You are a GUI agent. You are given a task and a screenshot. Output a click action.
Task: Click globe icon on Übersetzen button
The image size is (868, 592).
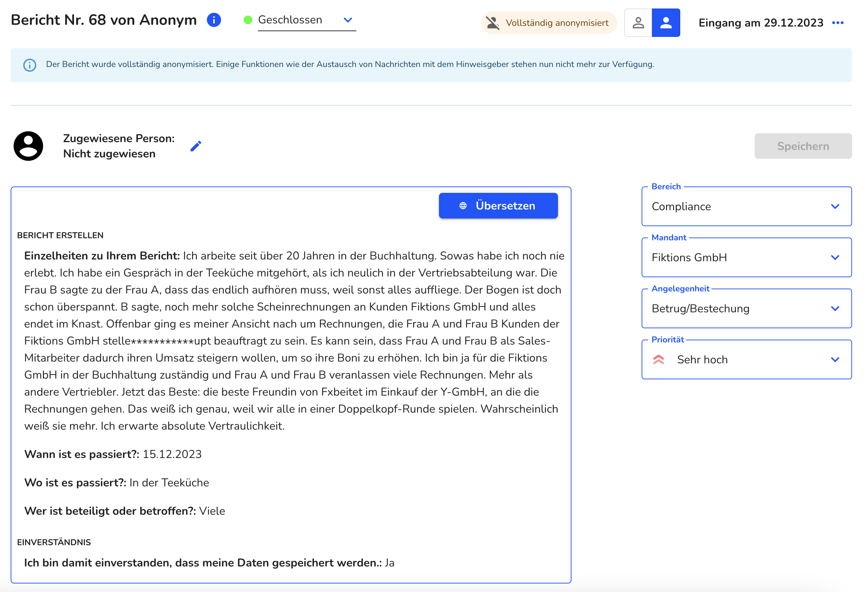pos(463,206)
